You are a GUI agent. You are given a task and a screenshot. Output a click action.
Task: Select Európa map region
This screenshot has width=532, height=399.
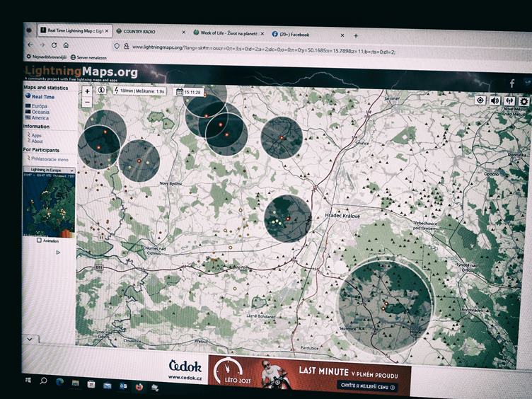tap(40, 106)
